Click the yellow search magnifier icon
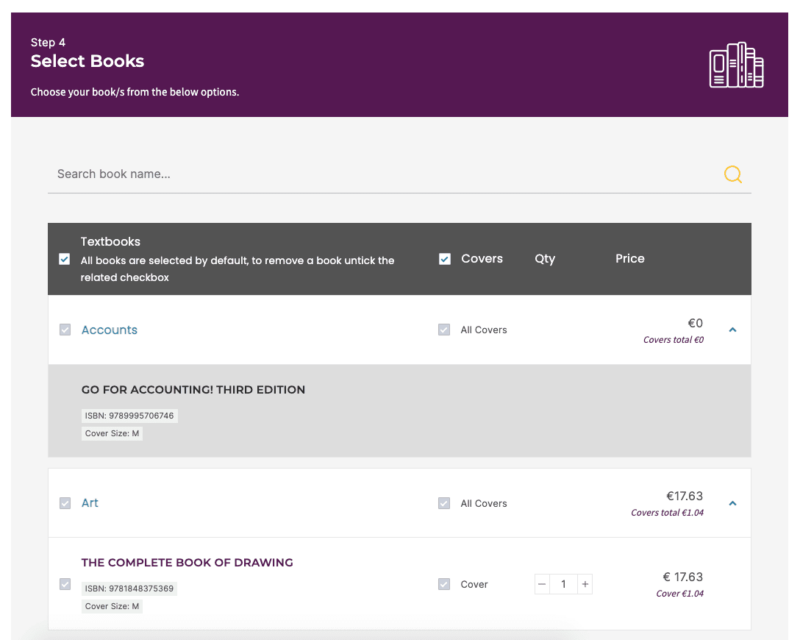This screenshot has width=800, height=640. tap(732, 174)
